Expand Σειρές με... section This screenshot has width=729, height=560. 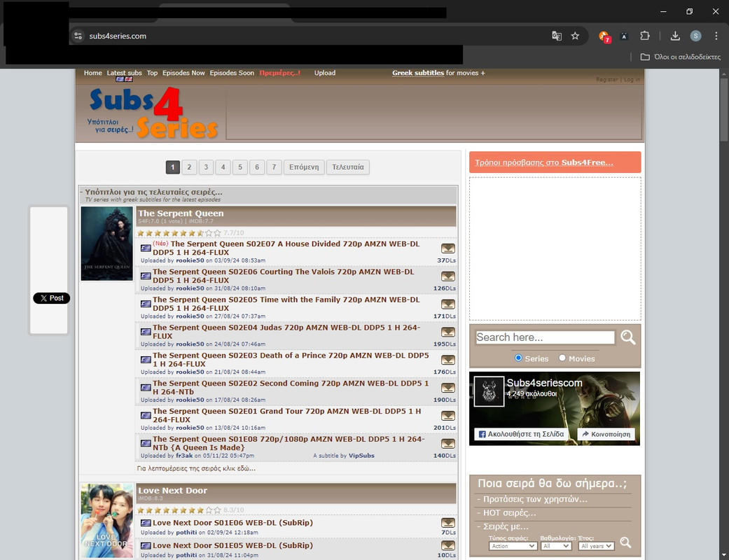503,526
